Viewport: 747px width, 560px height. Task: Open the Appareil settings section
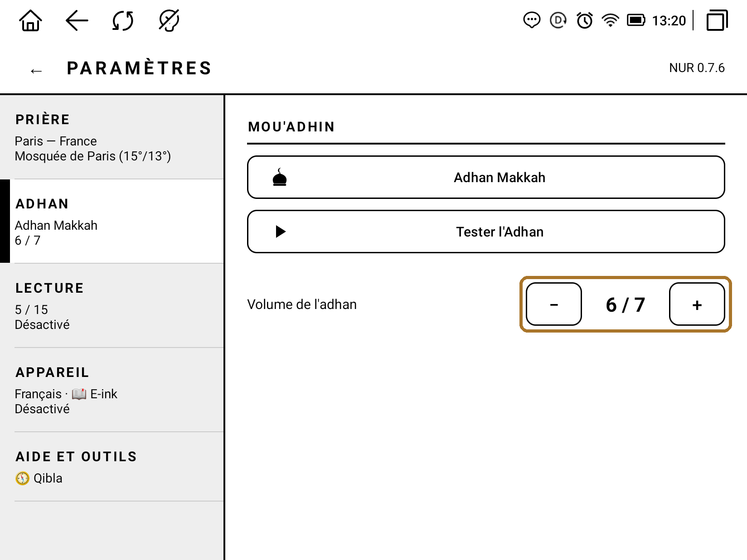pos(112,390)
